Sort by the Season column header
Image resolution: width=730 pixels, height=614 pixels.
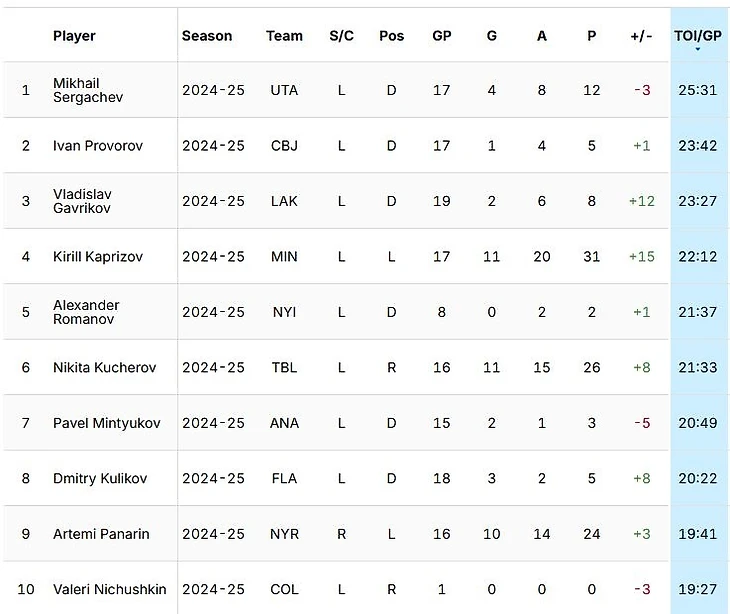tap(207, 36)
